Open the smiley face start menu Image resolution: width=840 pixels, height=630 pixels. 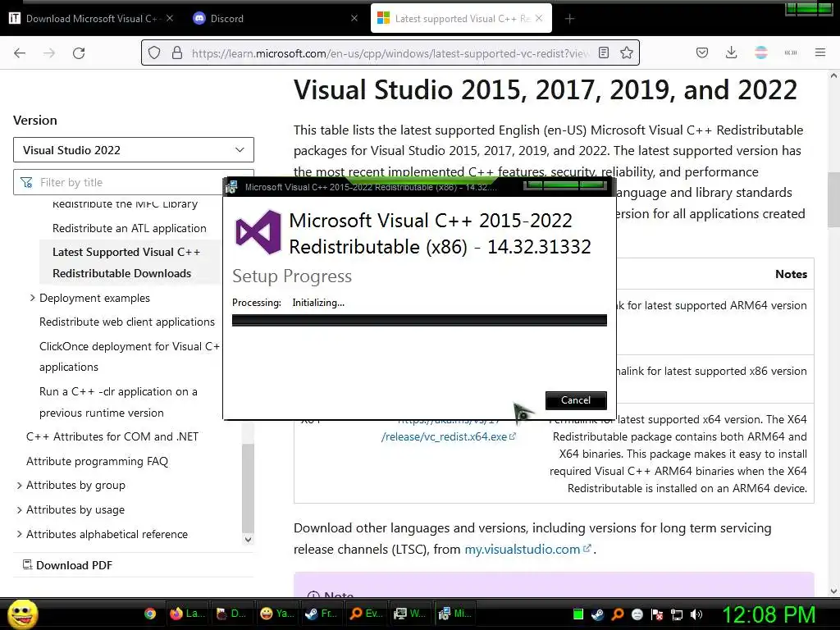click(x=22, y=614)
